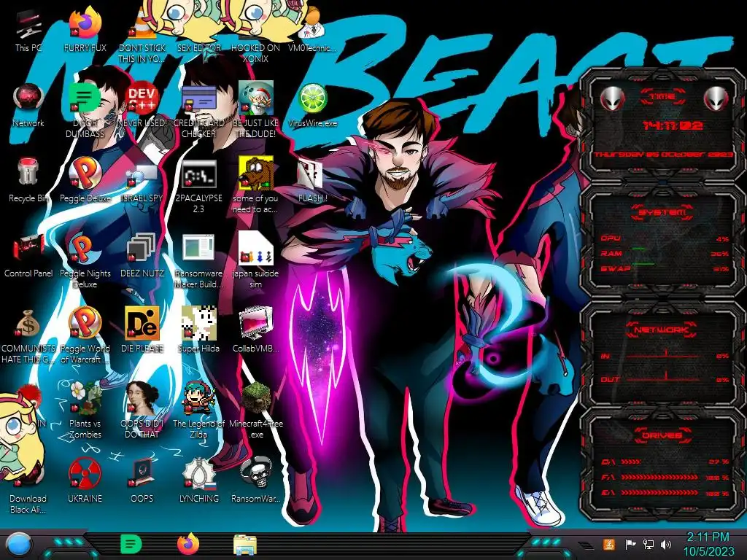Open the LYNCHING shortcut
This screenshot has height=560, width=747.
[x=198, y=481]
